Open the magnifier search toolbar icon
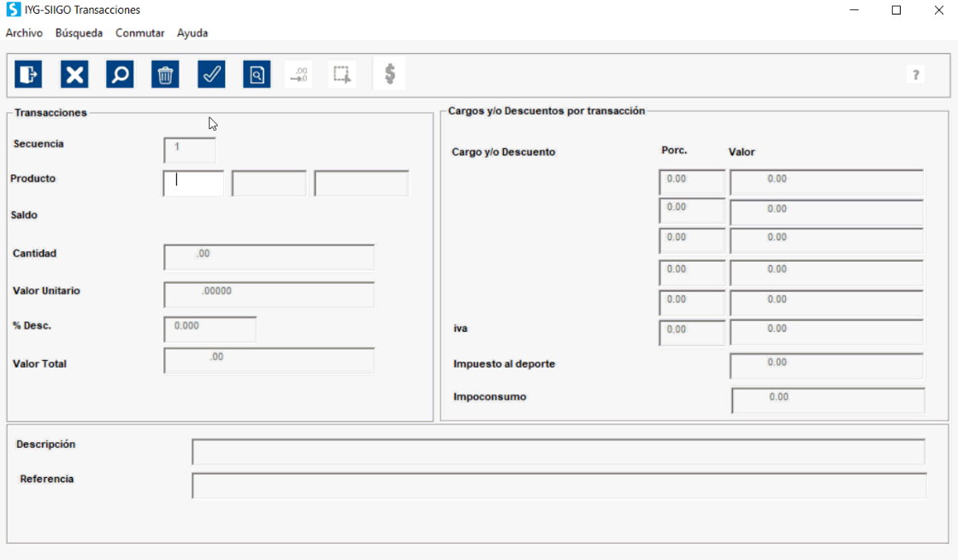Viewport: 958px width, 560px height. pyautogui.click(x=120, y=74)
